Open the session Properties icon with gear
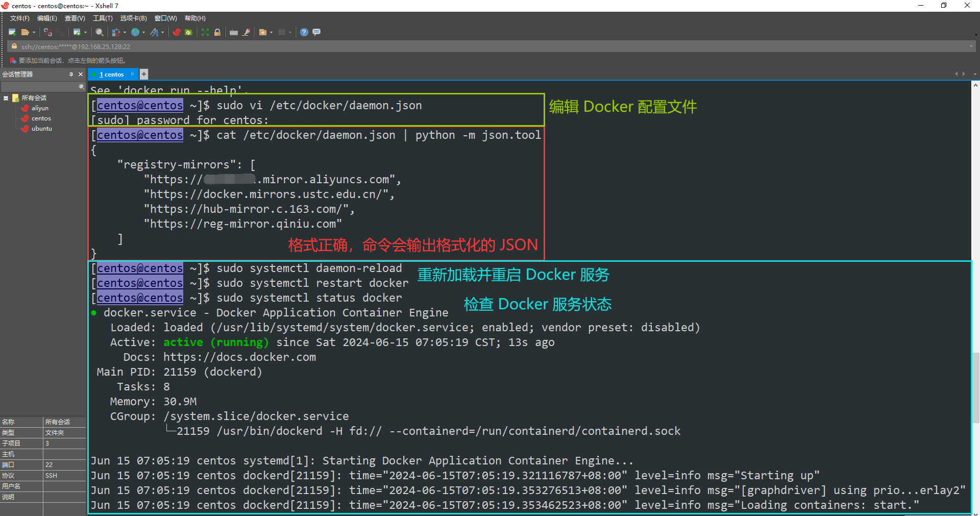Screen dimensions: 980x516 point(77,32)
